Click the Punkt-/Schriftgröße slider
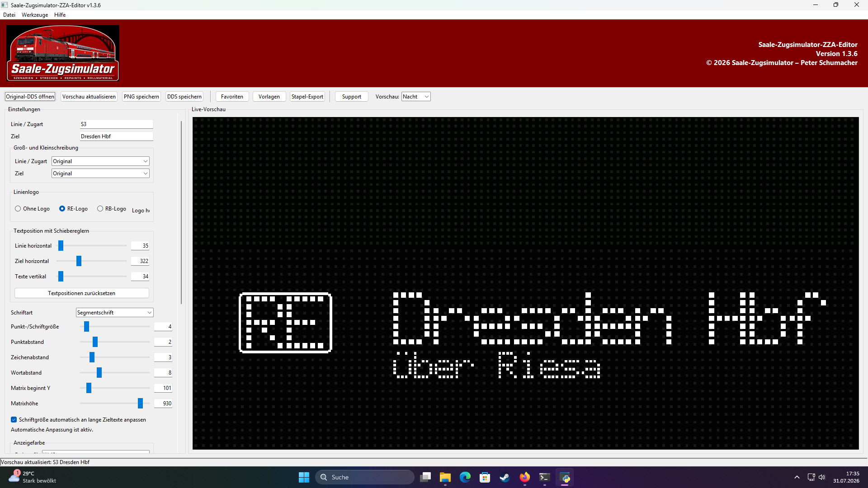This screenshot has height=488, width=868. tap(115, 327)
